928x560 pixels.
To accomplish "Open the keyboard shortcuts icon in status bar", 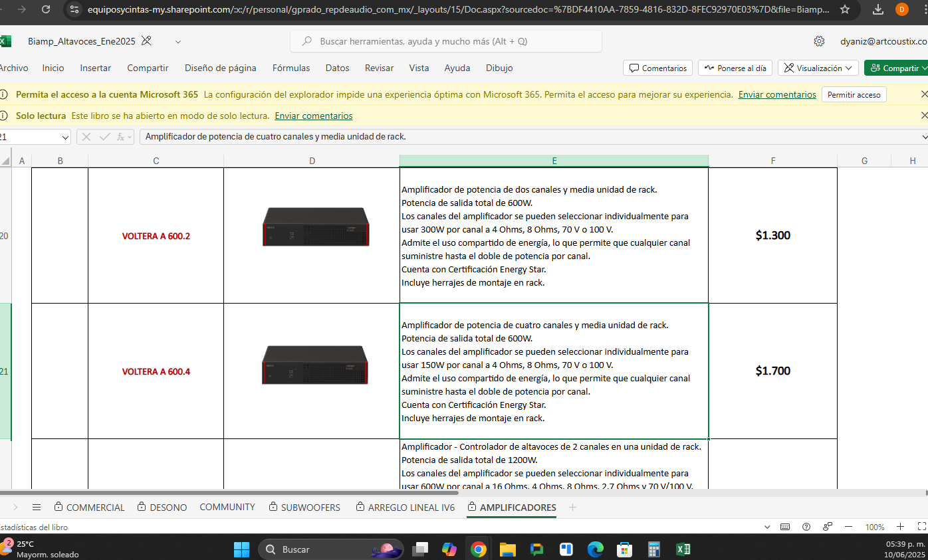I will click(x=785, y=527).
